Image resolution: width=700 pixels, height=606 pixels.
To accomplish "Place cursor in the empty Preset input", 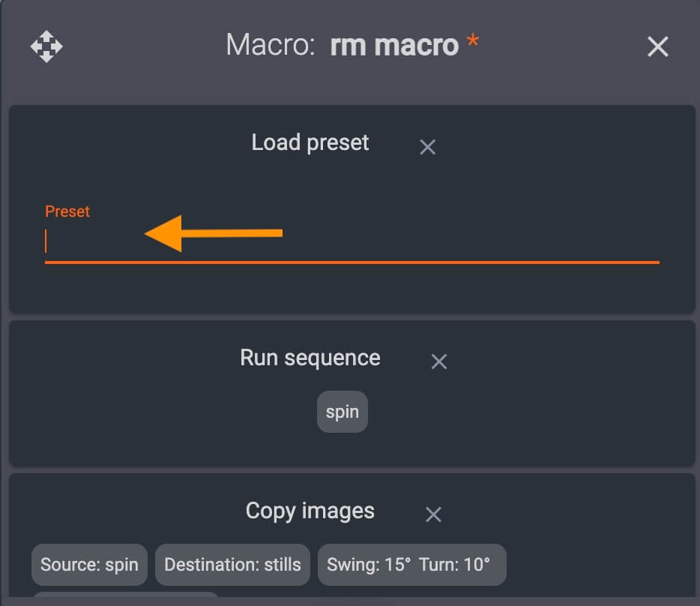I will pyautogui.click(x=225, y=244).
